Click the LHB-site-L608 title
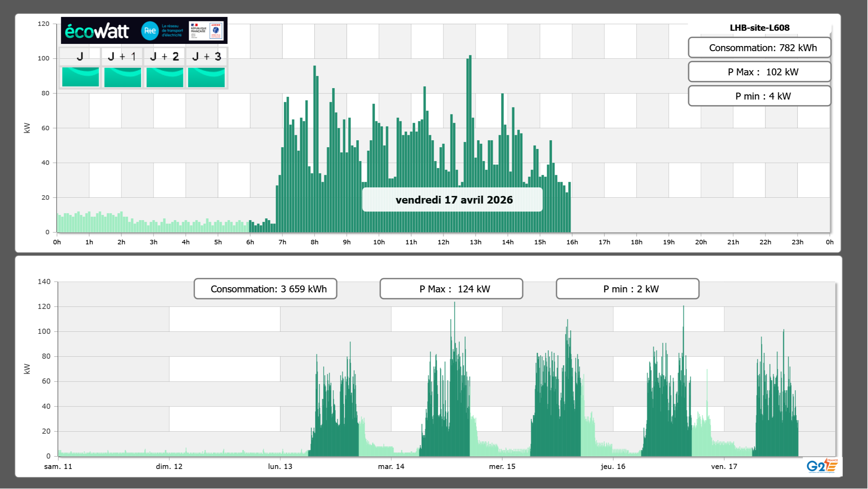The image size is (868, 489). click(759, 28)
